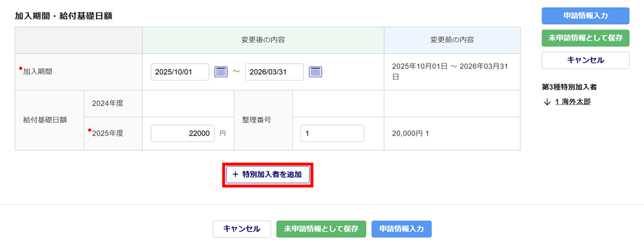Focus the 加入期間 start date field
644x246 pixels.
coord(180,72)
